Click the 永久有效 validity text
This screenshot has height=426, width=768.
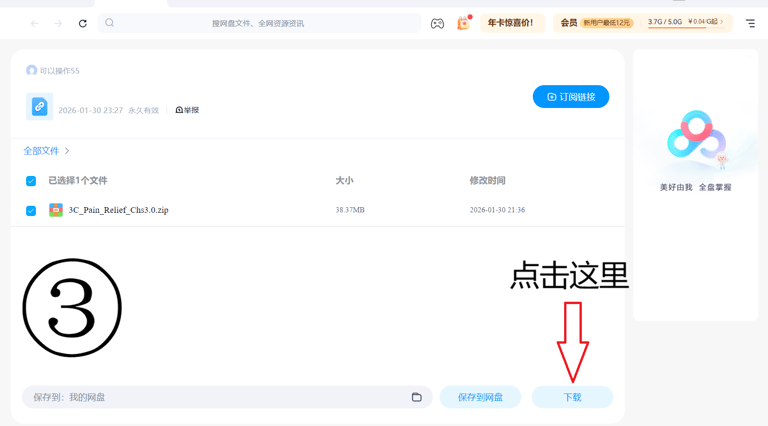(144, 111)
